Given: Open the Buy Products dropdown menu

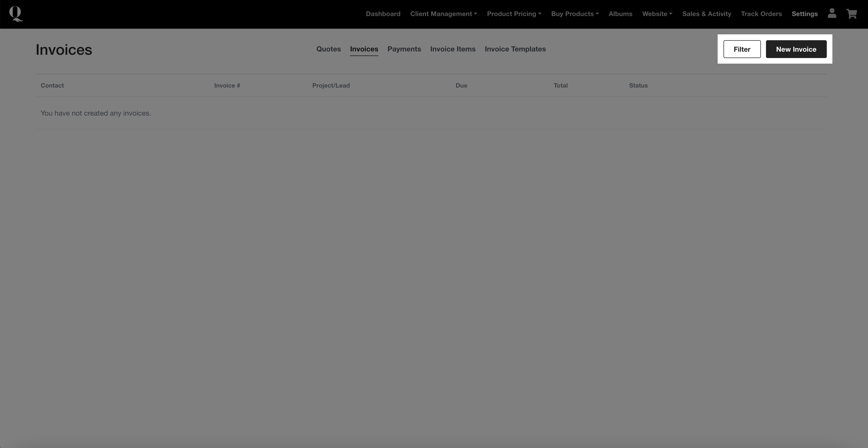Looking at the screenshot, I should click(575, 14).
